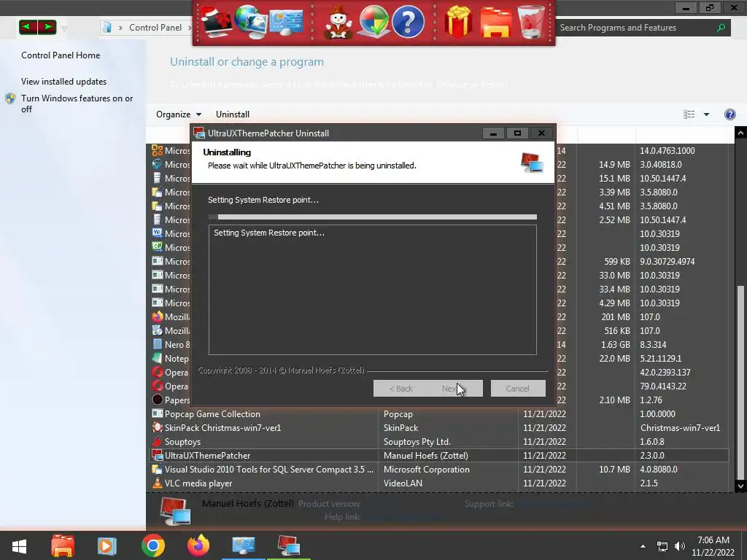Click the Back button in uninstaller
Screen dimensions: 747x560
pyautogui.click(x=400, y=388)
